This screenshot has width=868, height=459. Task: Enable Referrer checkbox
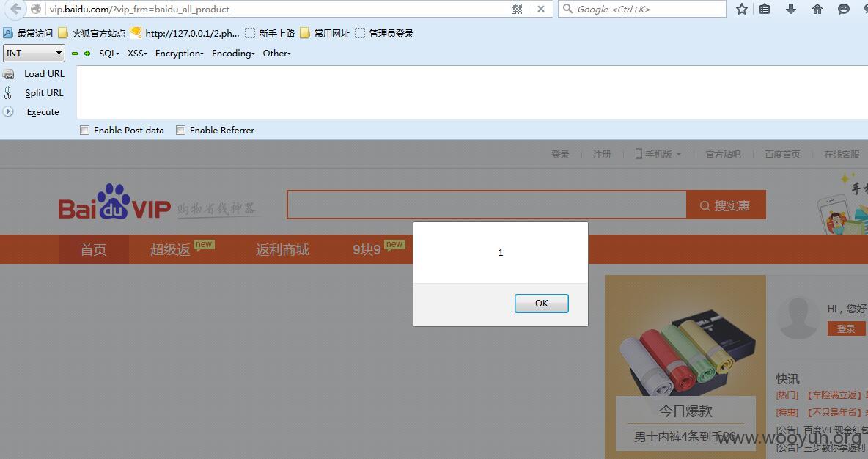pos(180,130)
